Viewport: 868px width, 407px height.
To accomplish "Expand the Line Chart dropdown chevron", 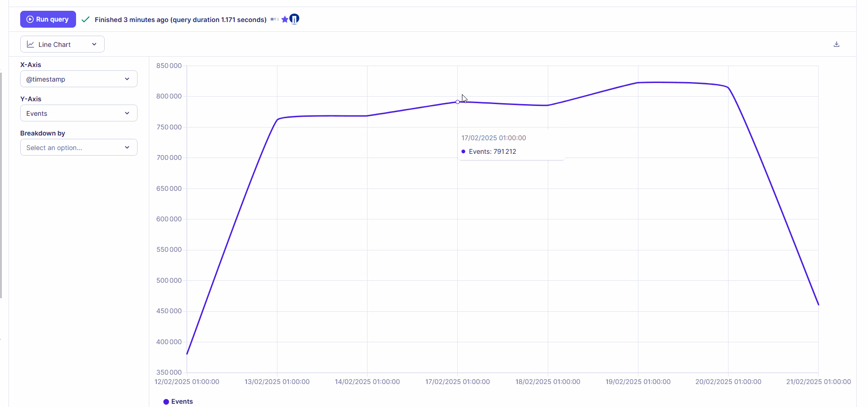I will (94, 45).
